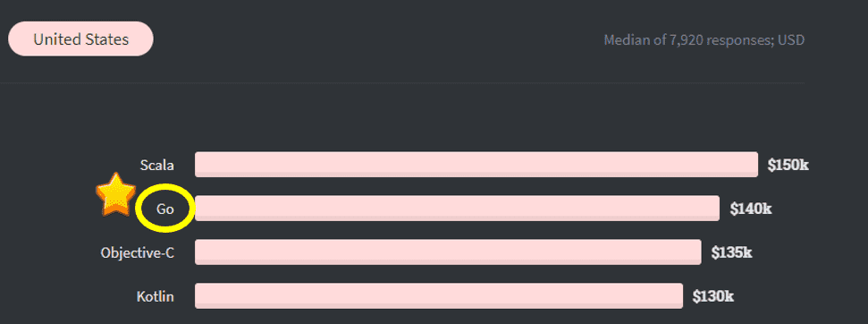Click the Scala salary bar
This screenshot has width=868, height=324.
(x=476, y=165)
